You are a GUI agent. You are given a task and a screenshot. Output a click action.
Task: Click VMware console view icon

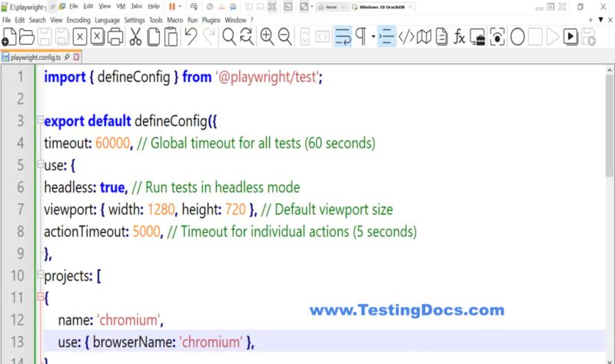[288, 7]
